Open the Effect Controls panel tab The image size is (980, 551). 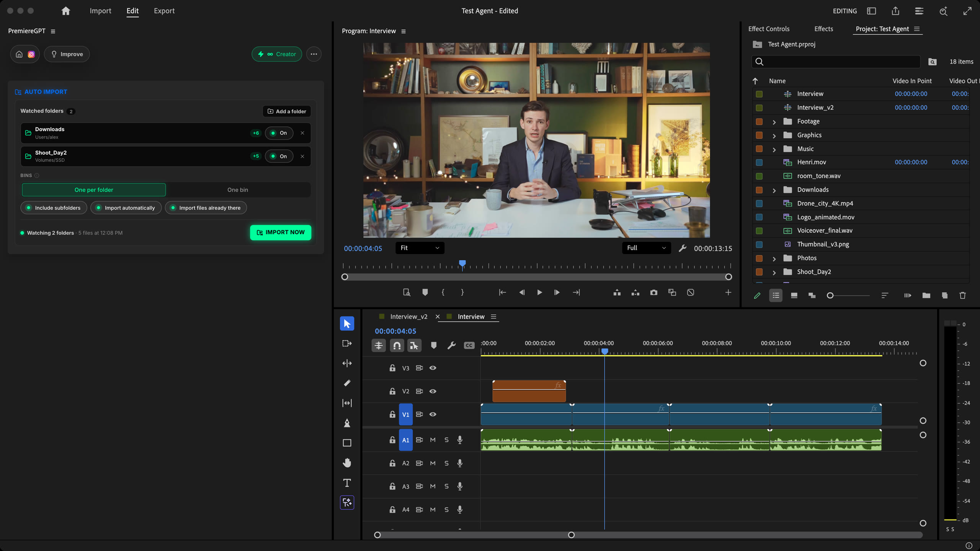click(769, 29)
